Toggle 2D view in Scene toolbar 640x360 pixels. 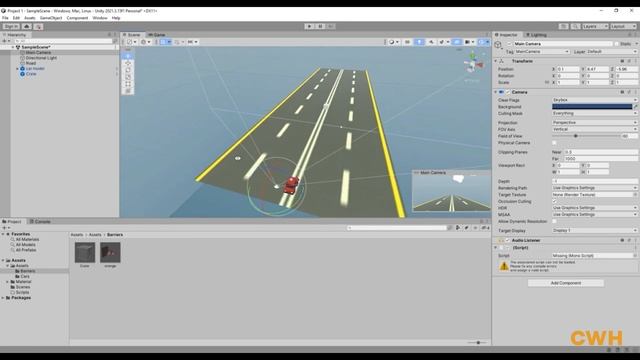(x=407, y=42)
